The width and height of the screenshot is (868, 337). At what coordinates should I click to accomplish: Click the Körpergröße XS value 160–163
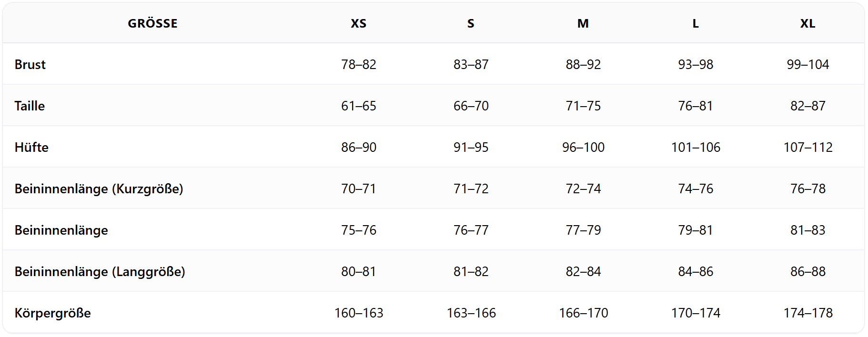point(358,313)
